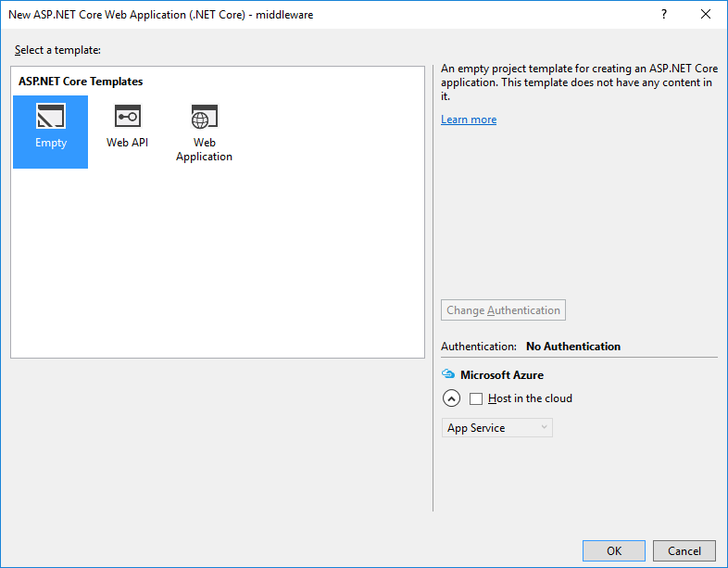This screenshot has width=728, height=568.
Task: Click the No Authentication status text
Action: (x=573, y=347)
